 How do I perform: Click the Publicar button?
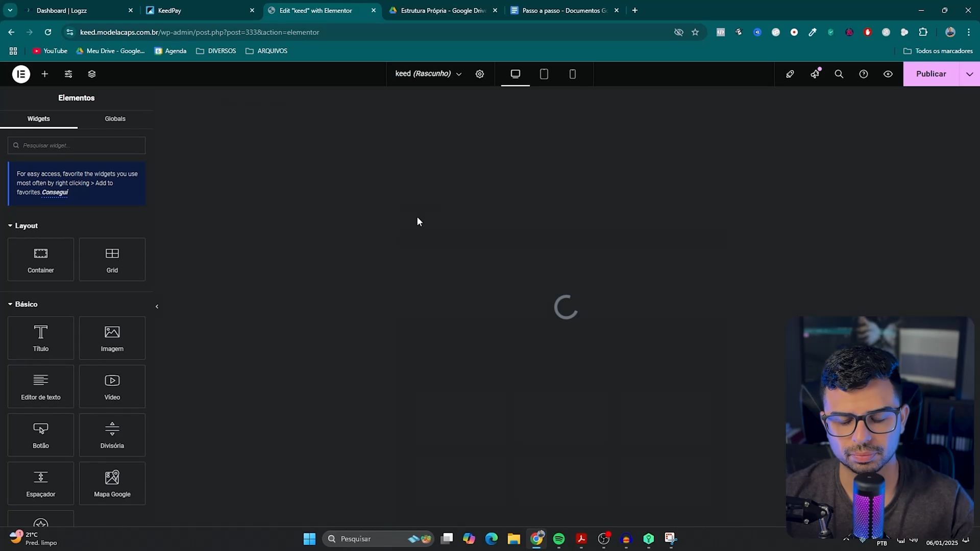click(931, 74)
